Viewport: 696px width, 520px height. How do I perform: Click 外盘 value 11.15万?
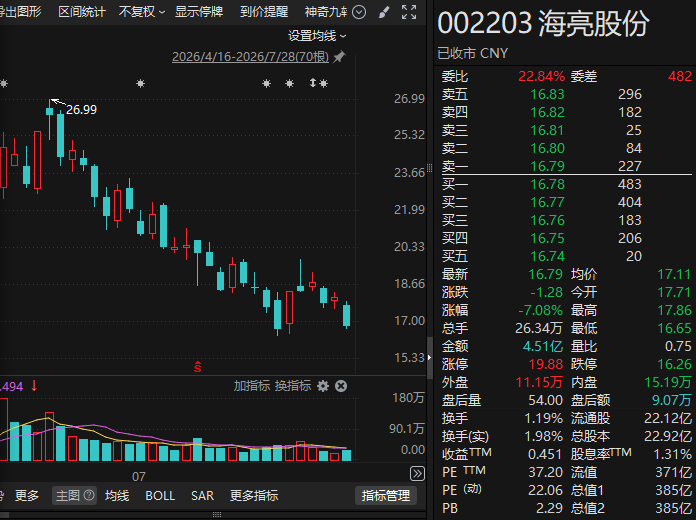pos(539,382)
